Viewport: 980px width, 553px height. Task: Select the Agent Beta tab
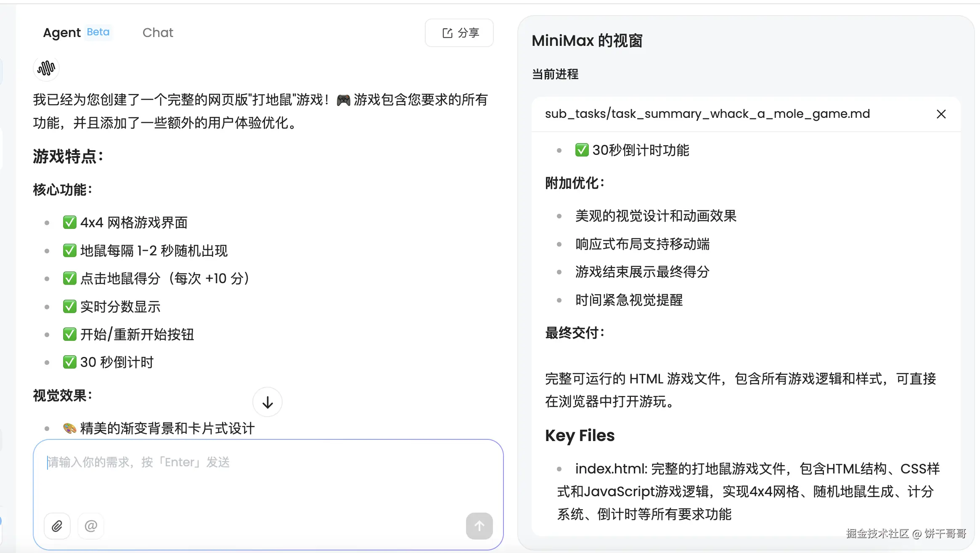pos(77,32)
